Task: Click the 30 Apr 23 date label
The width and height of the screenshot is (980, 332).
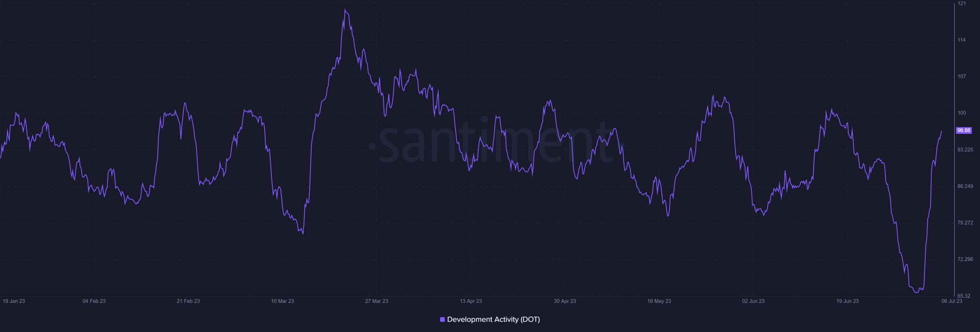Action: pos(565,301)
